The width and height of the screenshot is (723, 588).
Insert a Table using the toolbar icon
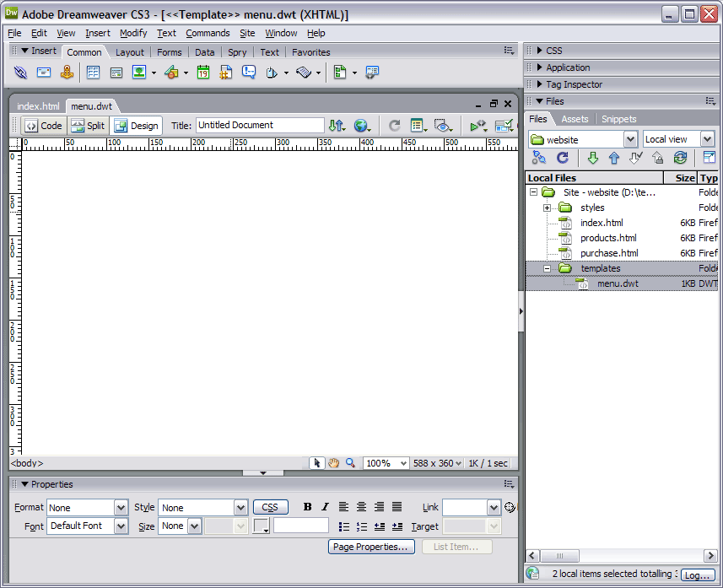(x=93, y=73)
